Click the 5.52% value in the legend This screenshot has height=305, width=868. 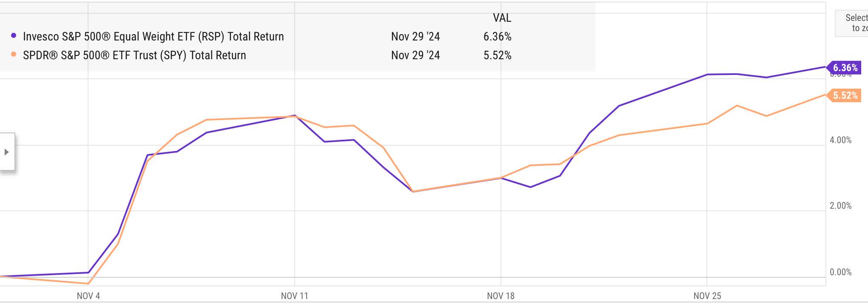point(497,55)
